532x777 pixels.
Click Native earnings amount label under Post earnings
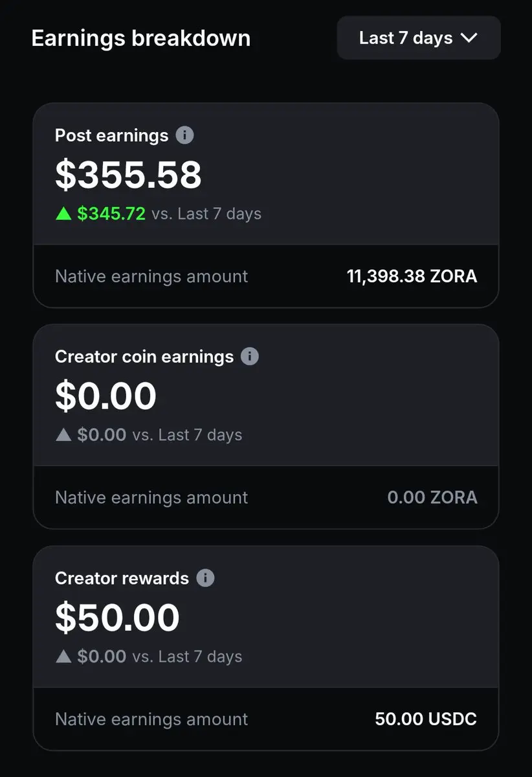151,276
